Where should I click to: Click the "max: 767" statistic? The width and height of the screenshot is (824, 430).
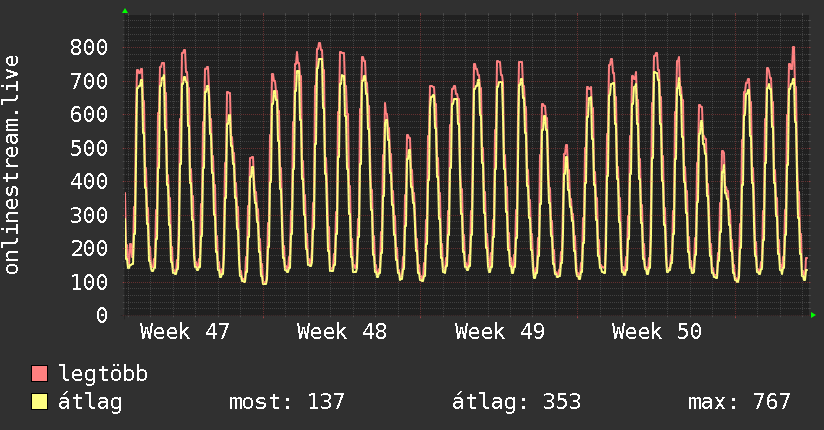739,402
